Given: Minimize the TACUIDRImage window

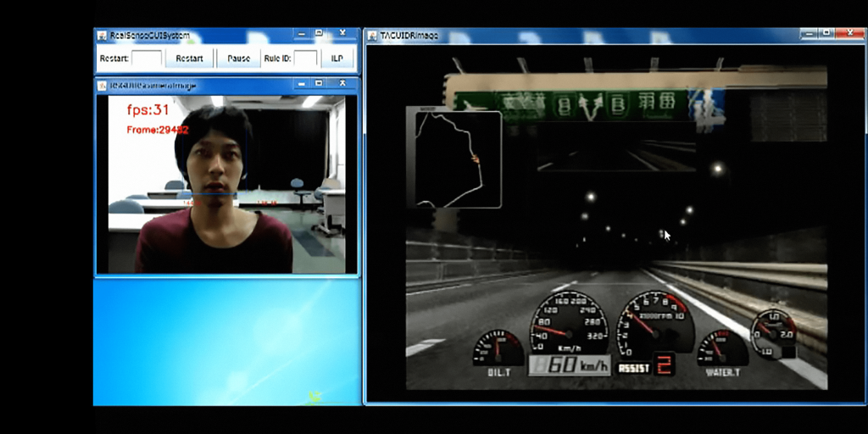Looking at the screenshot, I should [x=809, y=33].
